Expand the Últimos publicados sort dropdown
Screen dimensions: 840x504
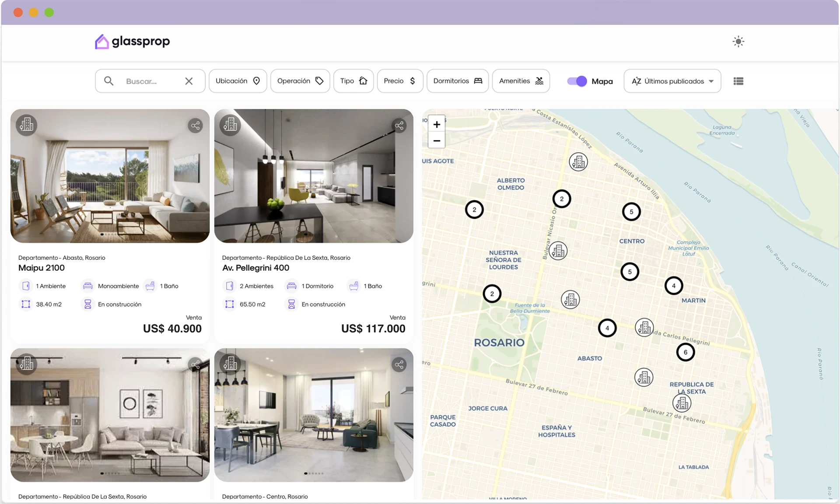click(672, 81)
